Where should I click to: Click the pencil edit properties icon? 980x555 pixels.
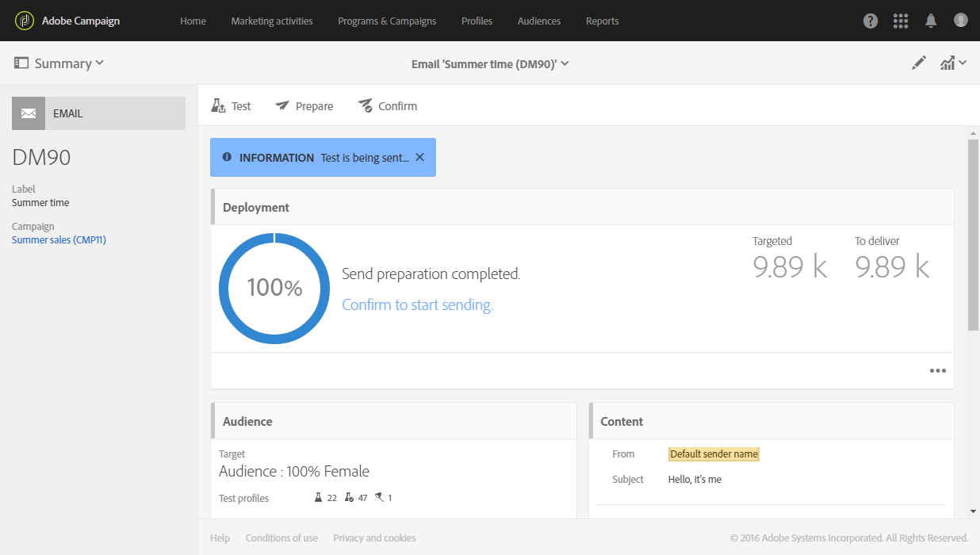pyautogui.click(x=919, y=63)
